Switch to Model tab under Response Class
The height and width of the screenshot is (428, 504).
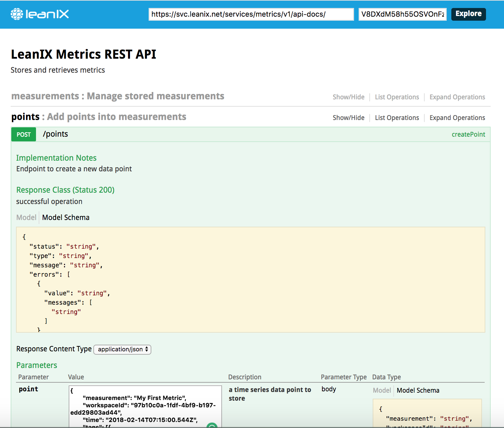coord(26,217)
